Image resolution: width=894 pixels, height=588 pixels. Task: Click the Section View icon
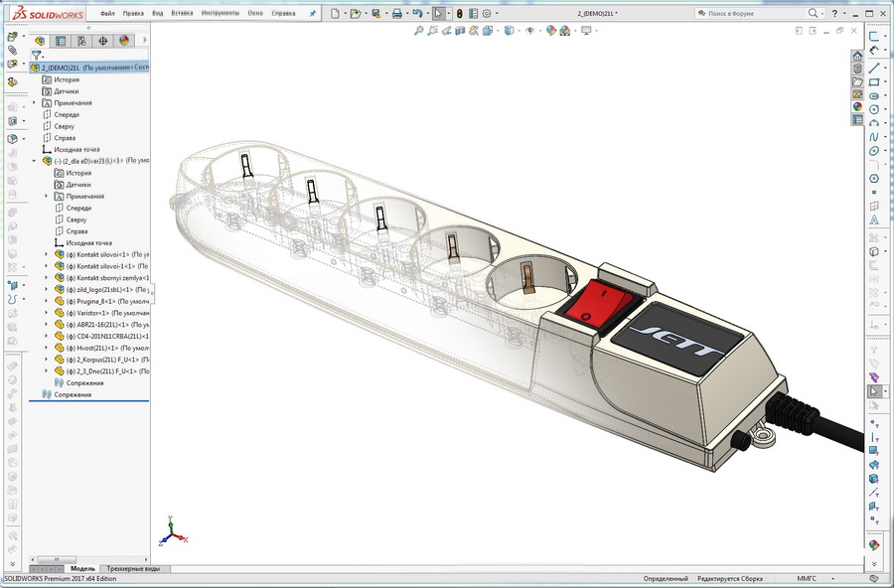coord(460,31)
